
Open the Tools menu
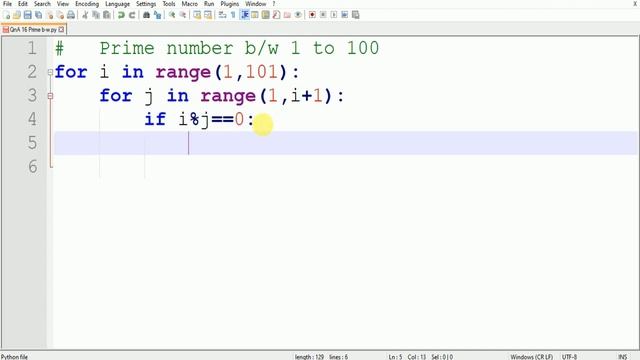(x=169, y=4)
